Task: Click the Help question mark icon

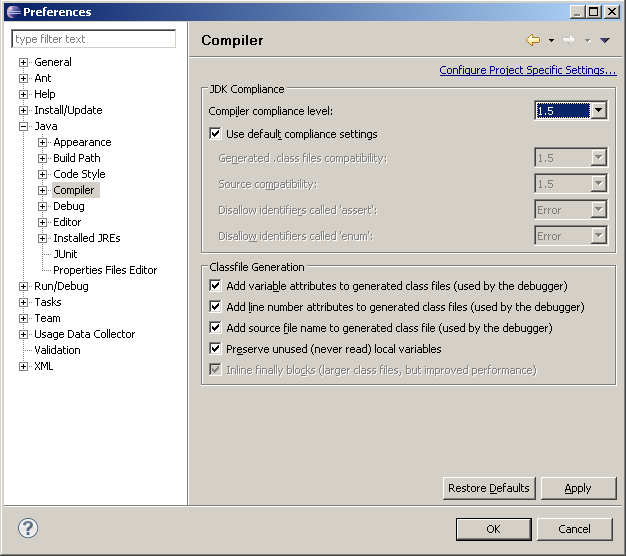Action: (x=28, y=528)
